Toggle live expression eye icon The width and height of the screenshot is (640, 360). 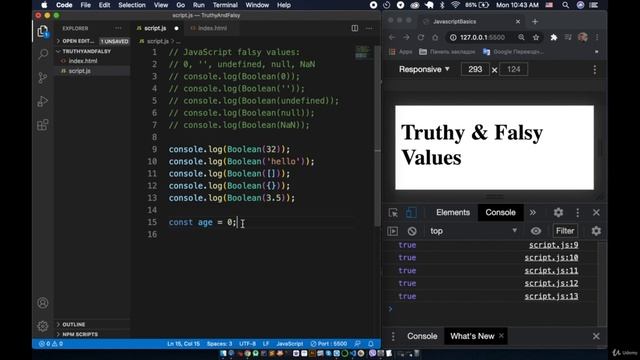click(536, 231)
